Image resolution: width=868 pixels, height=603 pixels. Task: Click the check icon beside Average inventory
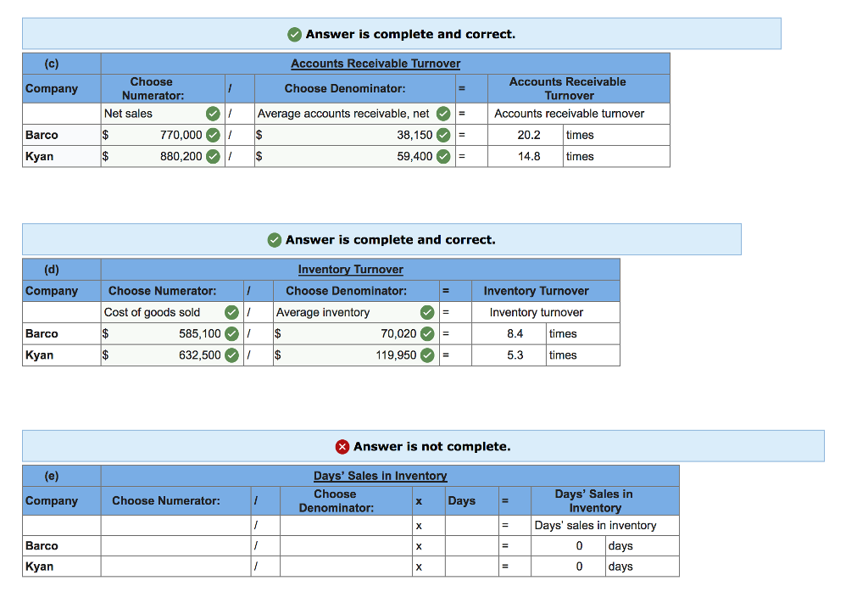click(x=427, y=312)
